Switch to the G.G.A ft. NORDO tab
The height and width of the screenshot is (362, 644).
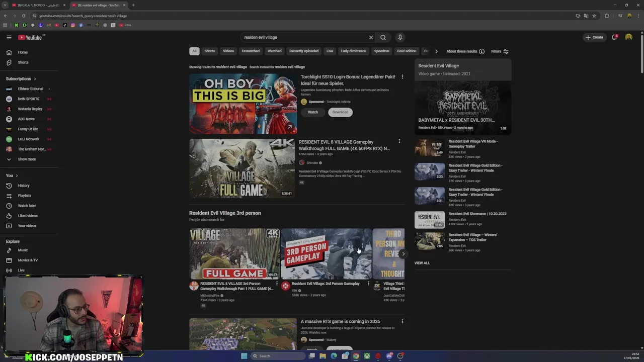point(38,5)
